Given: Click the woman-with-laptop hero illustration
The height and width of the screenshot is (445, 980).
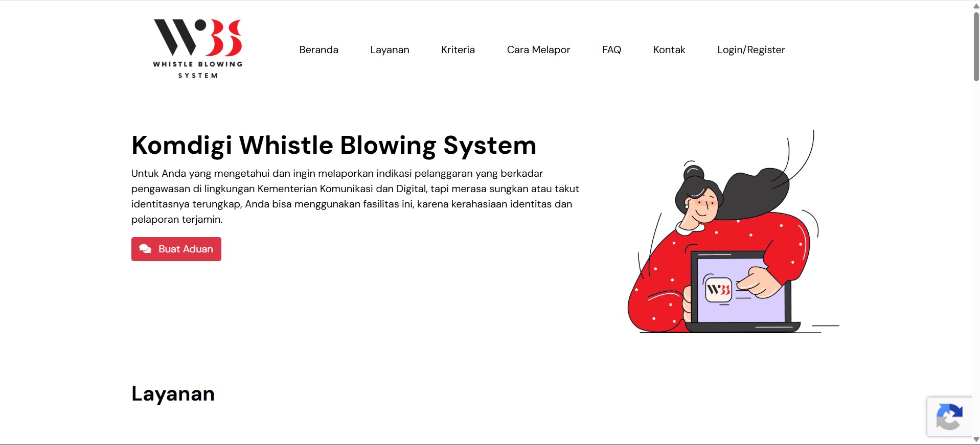Looking at the screenshot, I should click(733, 231).
